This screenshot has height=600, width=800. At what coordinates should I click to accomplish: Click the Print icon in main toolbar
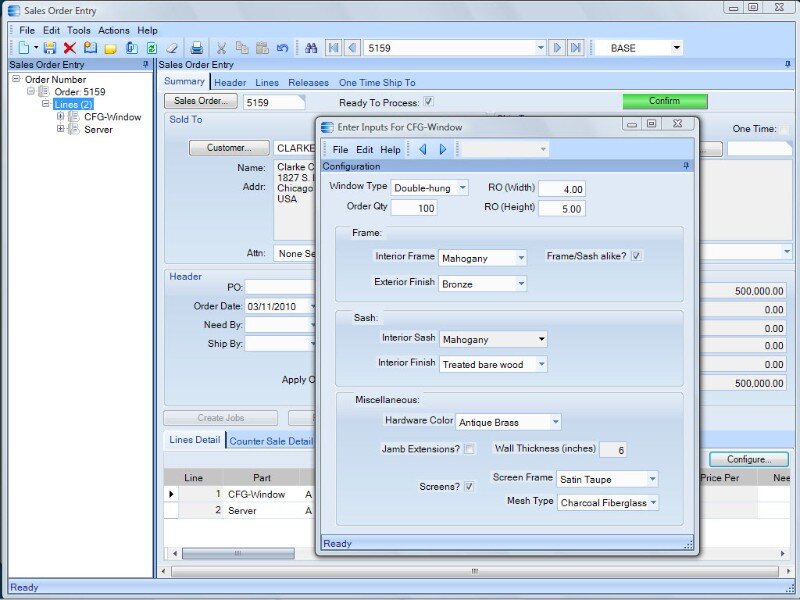point(197,48)
